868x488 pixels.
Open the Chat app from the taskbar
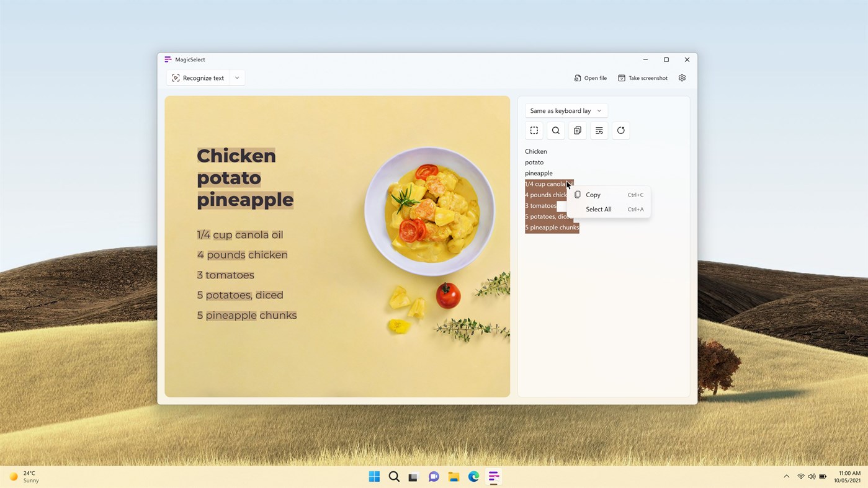(432, 476)
